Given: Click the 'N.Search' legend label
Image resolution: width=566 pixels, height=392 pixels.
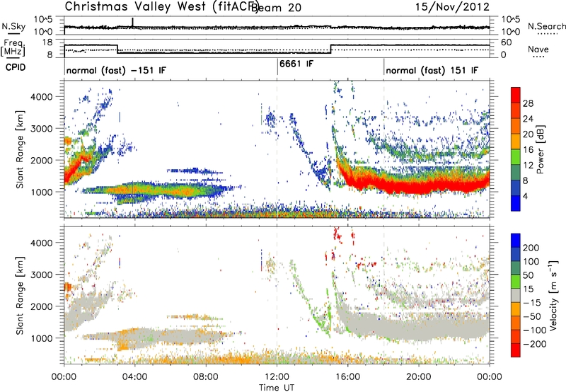Looking at the screenshot, I should point(546,26).
